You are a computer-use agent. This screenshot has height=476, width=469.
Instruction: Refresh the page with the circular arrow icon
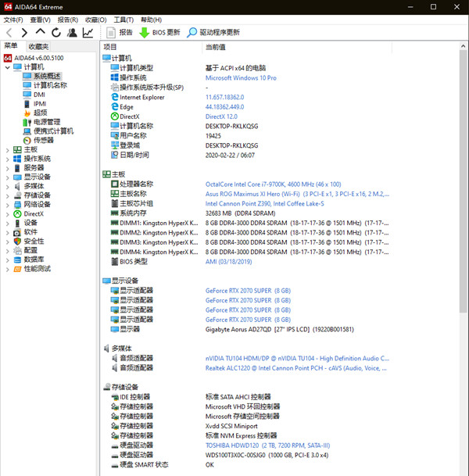[56, 33]
